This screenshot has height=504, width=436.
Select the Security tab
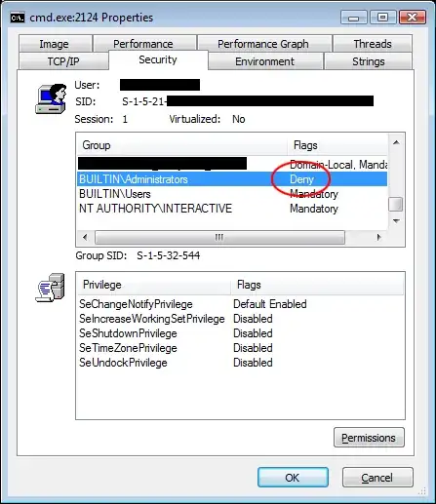[158, 59]
